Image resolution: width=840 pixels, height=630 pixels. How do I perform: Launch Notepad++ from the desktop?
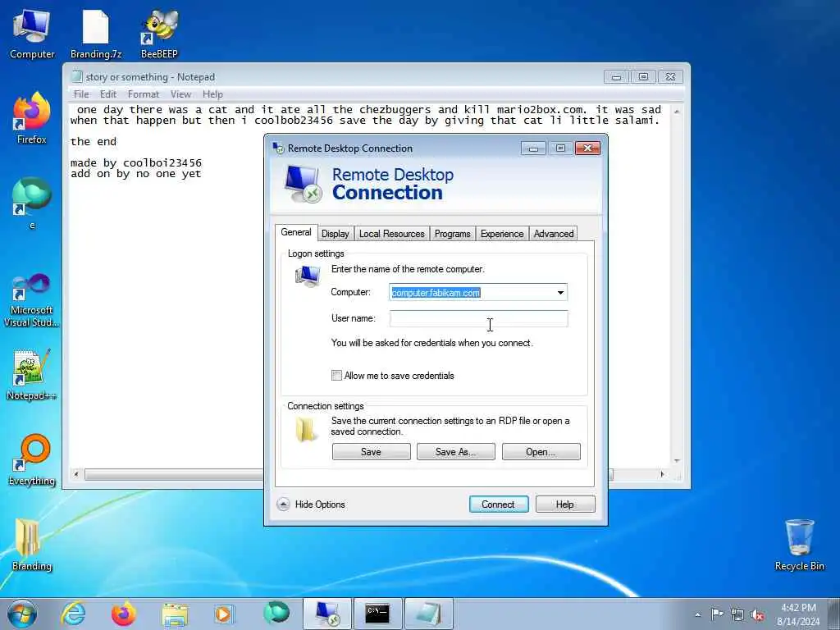[32, 375]
